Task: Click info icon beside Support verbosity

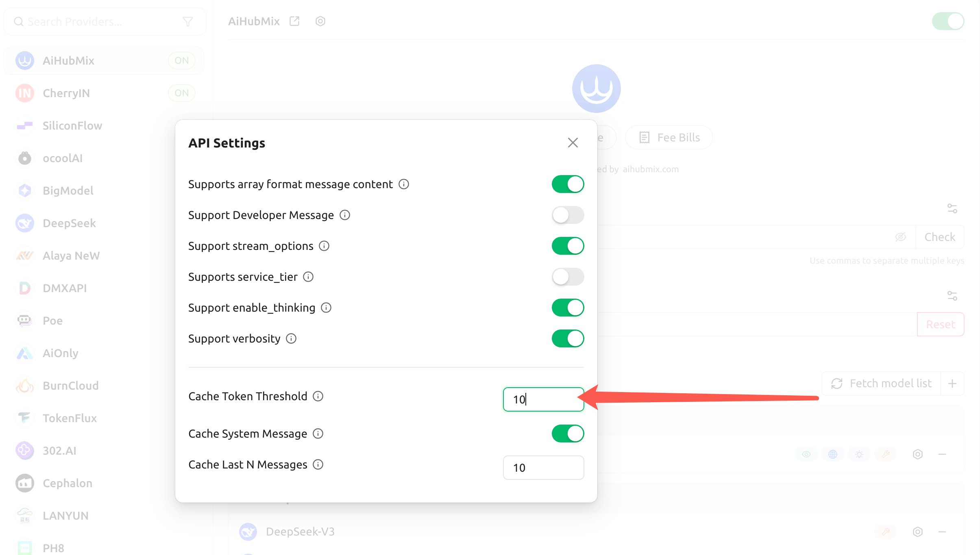Action: [x=291, y=338]
